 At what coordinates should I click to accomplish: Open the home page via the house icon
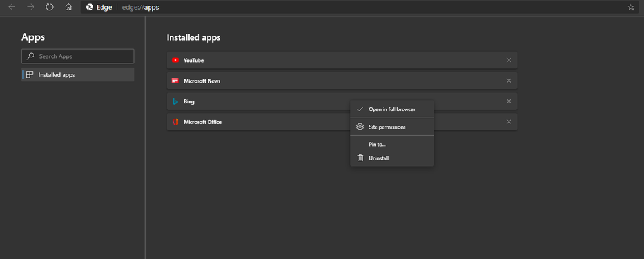click(x=68, y=7)
